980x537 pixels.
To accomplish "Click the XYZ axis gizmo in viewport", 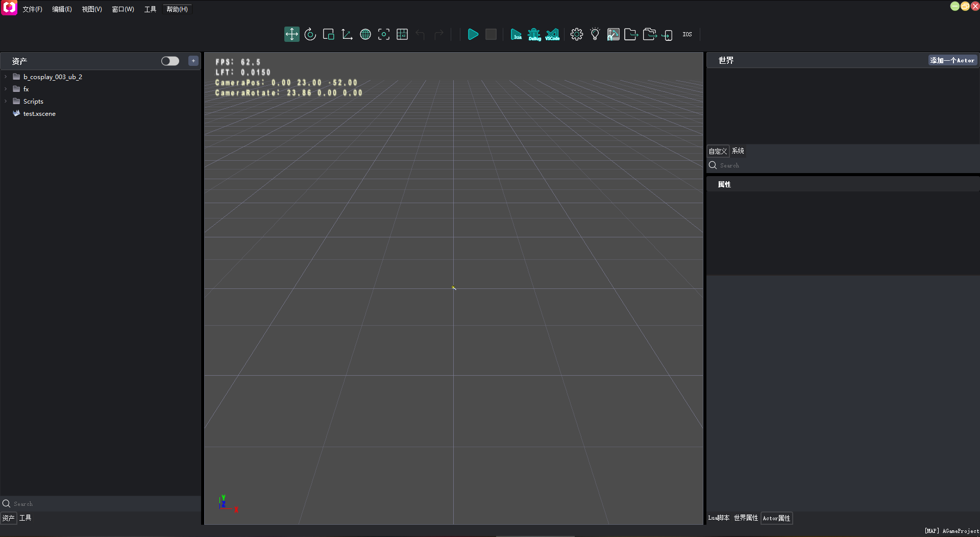I will click(x=228, y=503).
